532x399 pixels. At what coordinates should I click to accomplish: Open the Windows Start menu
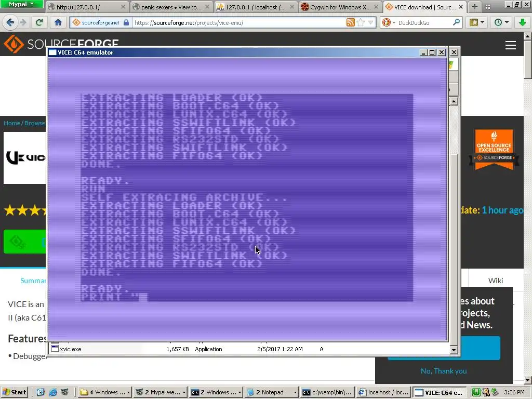14,392
